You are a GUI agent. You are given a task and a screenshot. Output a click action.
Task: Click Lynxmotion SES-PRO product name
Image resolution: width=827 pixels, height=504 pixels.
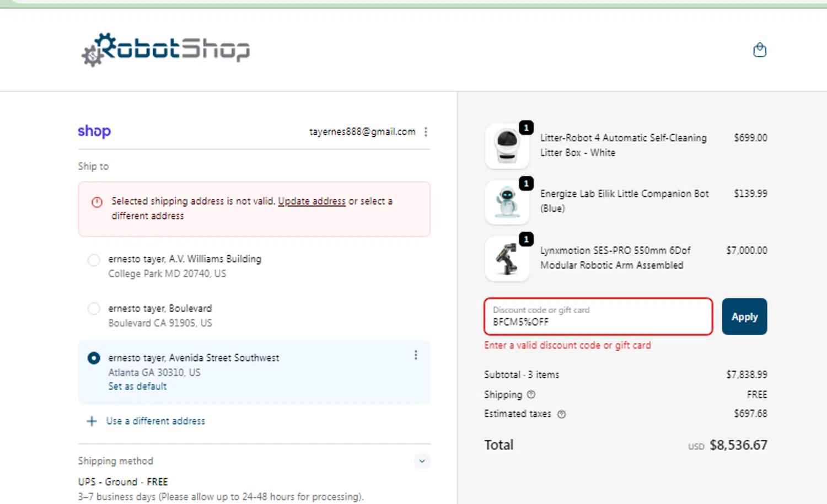coord(615,258)
